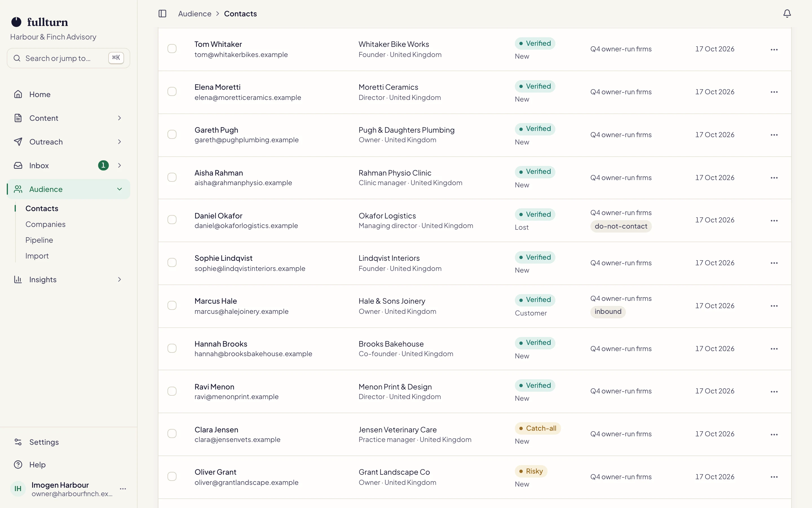Open the Settings sliders icon
The width and height of the screenshot is (812, 508).
point(18,442)
